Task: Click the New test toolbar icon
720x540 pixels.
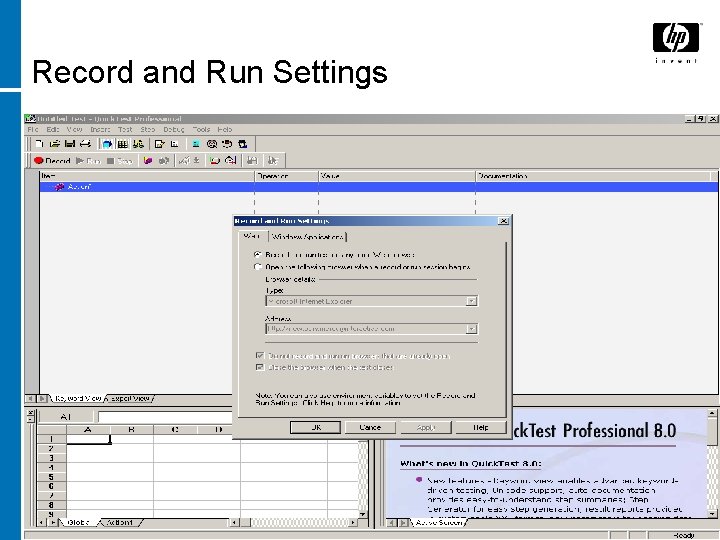Action: point(39,144)
